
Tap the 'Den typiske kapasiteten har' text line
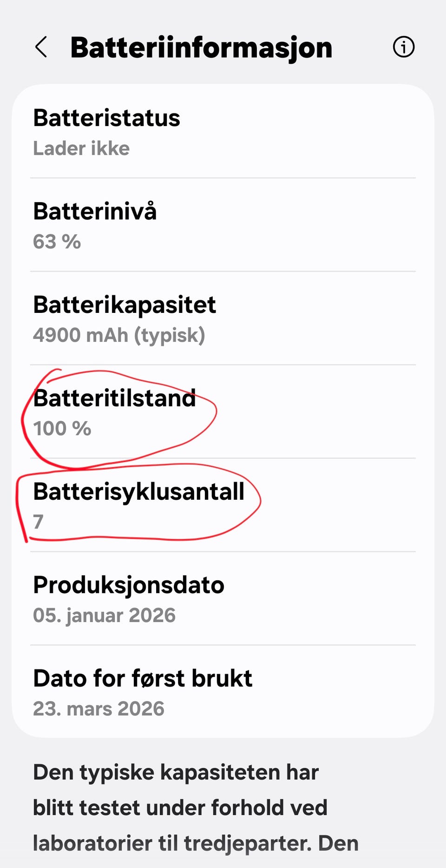[x=176, y=772]
